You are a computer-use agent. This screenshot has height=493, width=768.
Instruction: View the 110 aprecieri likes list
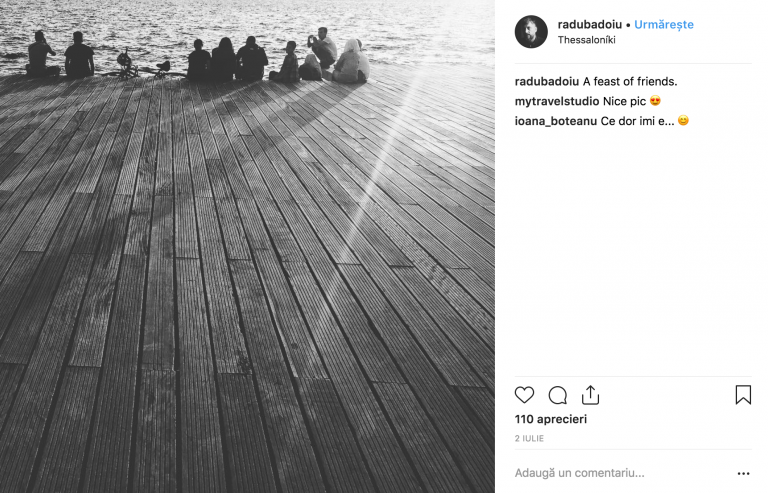pyautogui.click(x=551, y=419)
